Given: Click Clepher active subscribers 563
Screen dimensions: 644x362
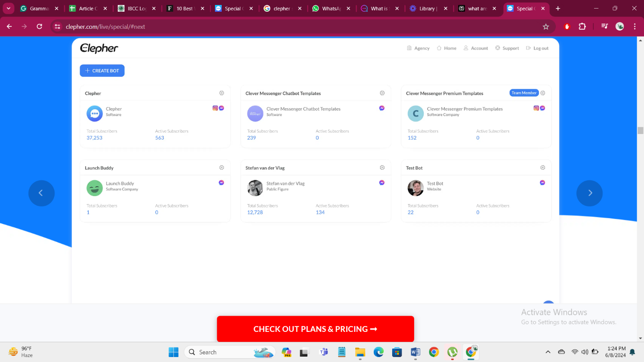Looking at the screenshot, I should click(160, 138).
